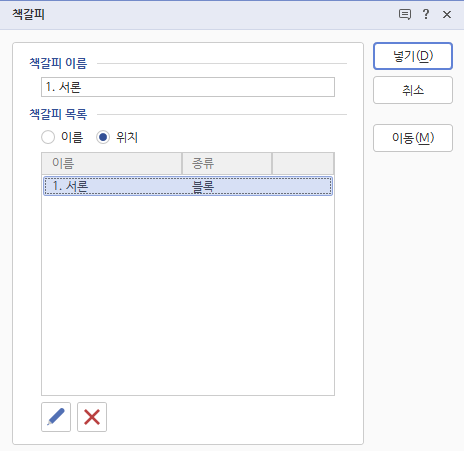Sort list by the 종류 column header

tap(227, 163)
